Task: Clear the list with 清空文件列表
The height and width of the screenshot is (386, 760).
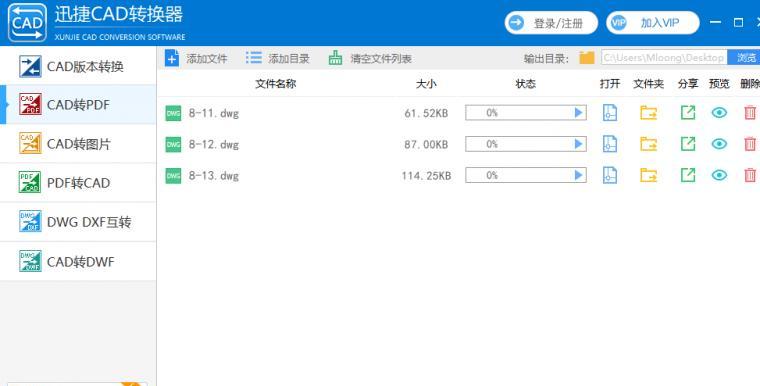Action: click(370, 58)
